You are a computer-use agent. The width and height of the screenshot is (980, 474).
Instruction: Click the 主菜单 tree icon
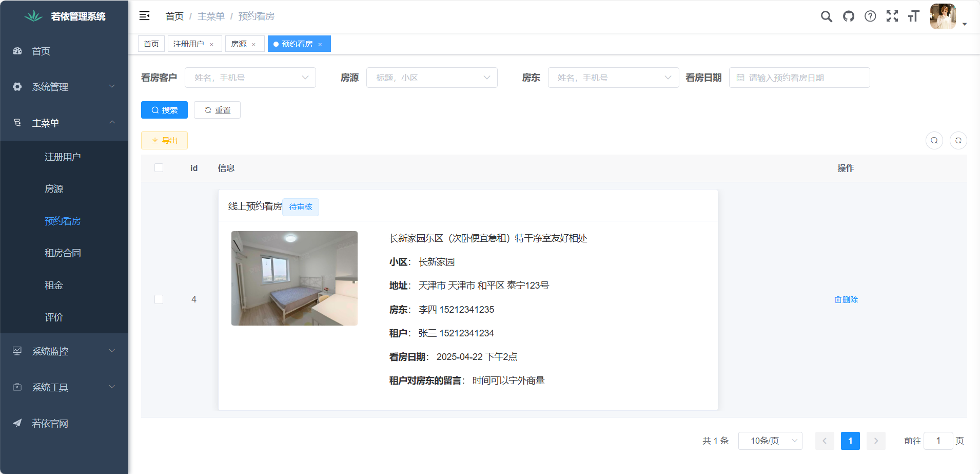(17, 123)
